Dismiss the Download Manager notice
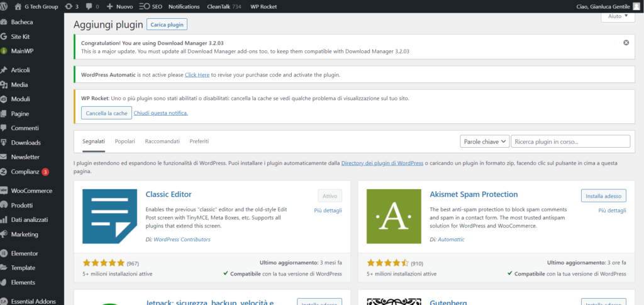644x305 pixels. pos(626,43)
